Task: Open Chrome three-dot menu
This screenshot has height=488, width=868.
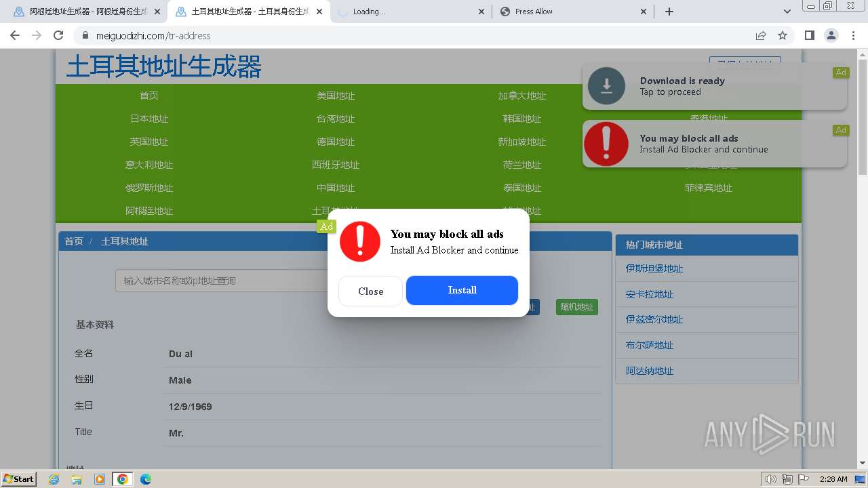Action: coord(853,35)
